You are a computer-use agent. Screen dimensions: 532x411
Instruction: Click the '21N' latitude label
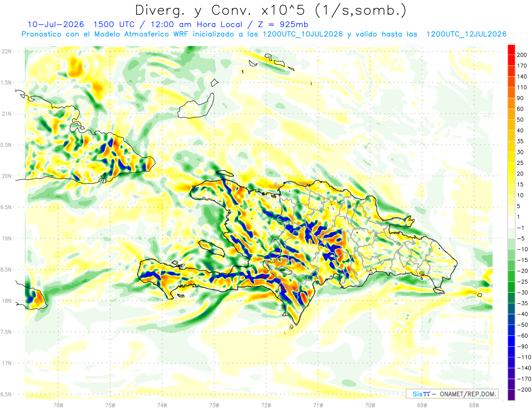[6, 114]
